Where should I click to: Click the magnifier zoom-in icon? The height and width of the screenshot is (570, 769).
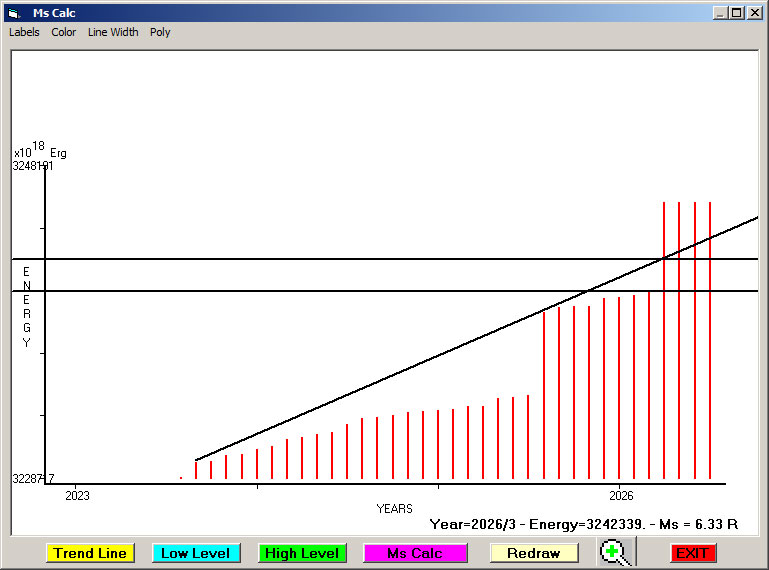[x=617, y=552]
